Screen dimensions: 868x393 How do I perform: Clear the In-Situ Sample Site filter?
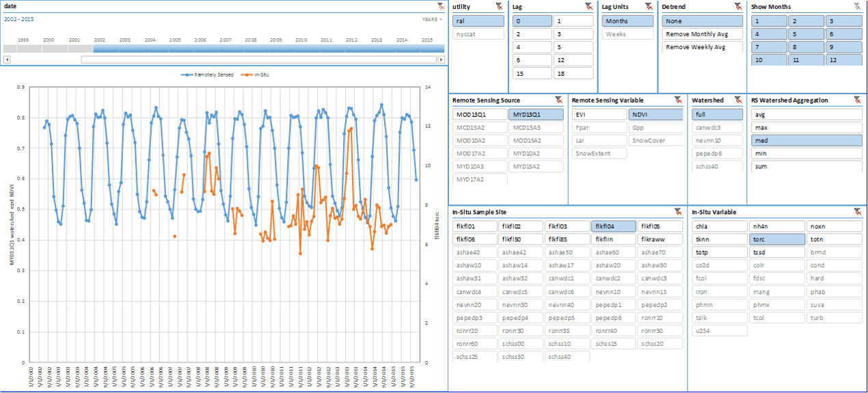(678, 212)
